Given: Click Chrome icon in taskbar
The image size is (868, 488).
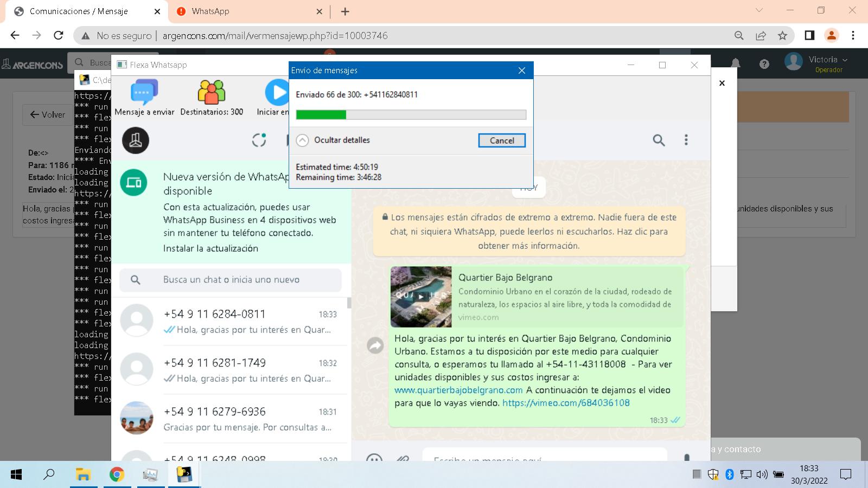Looking at the screenshot, I should (x=117, y=475).
